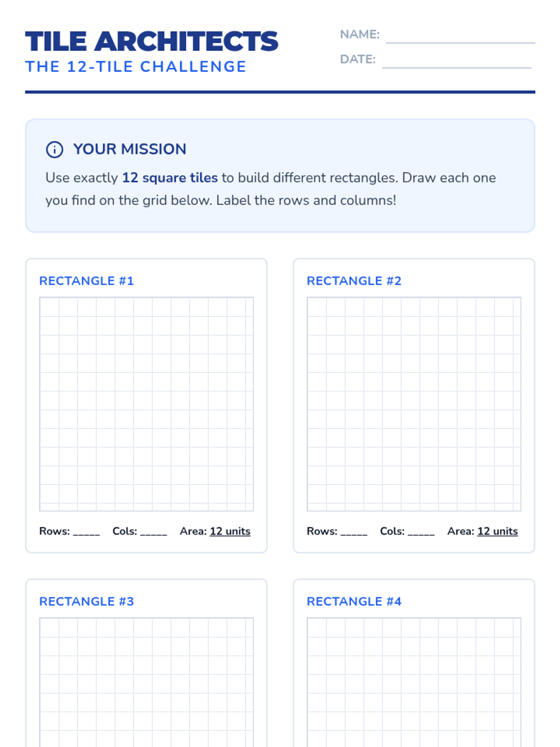Click the Name input line
The image size is (560, 747).
pyautogui.click(x=460, y=36)
